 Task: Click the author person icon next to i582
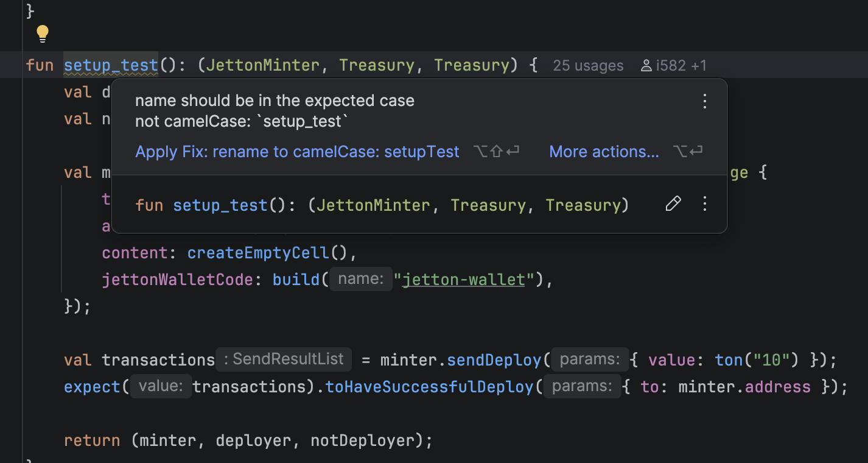646,66
